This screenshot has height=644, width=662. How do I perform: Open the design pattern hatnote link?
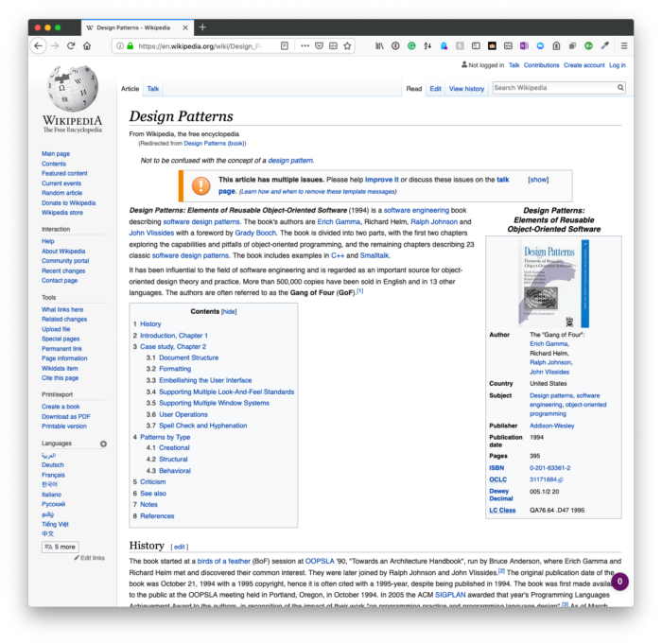click(x=290, y=161)
